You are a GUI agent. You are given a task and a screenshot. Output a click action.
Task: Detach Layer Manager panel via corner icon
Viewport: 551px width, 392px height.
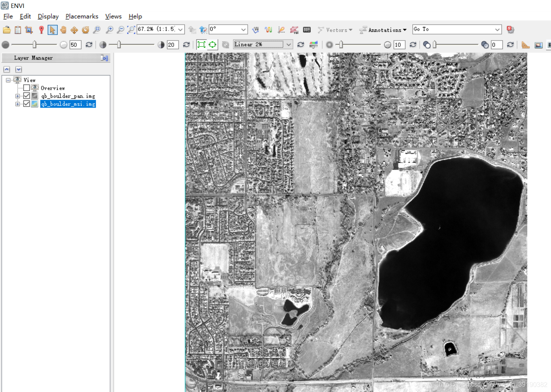click(105, 58)
